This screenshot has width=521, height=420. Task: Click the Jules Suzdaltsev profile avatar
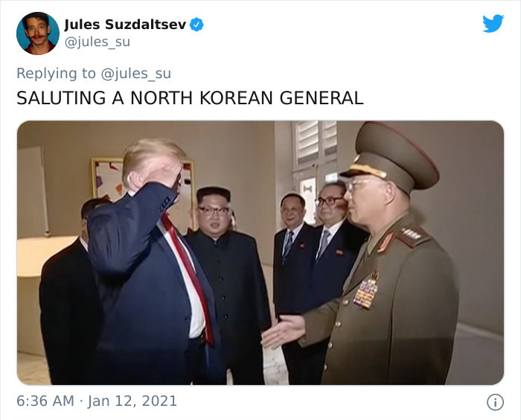(x=38, y=34)
